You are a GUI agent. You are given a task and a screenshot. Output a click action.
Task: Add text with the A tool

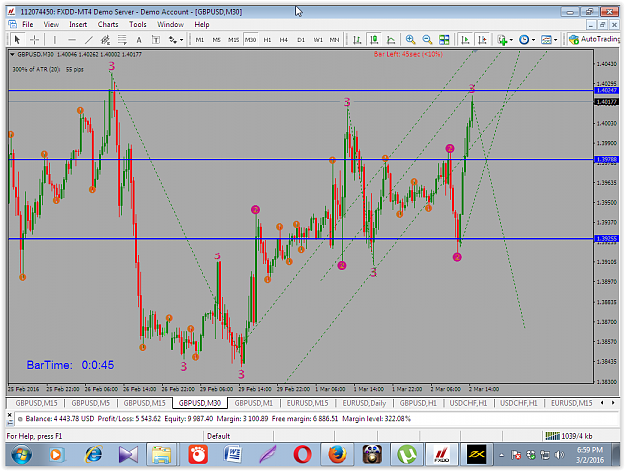tap(139, 39)
